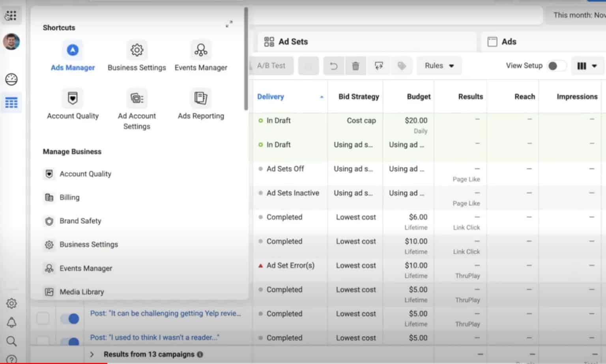Sort by the Delivery column header

click(x=271, y=97)
